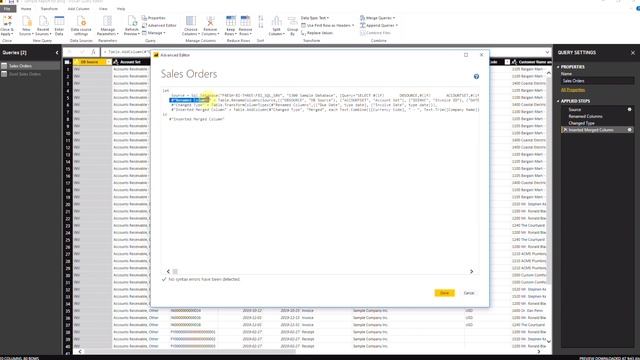Image resolution: width=640 pixels, height=360 pixels.
Task: Switch to the Add Column ribbon tab
Action: click(78, 9)
